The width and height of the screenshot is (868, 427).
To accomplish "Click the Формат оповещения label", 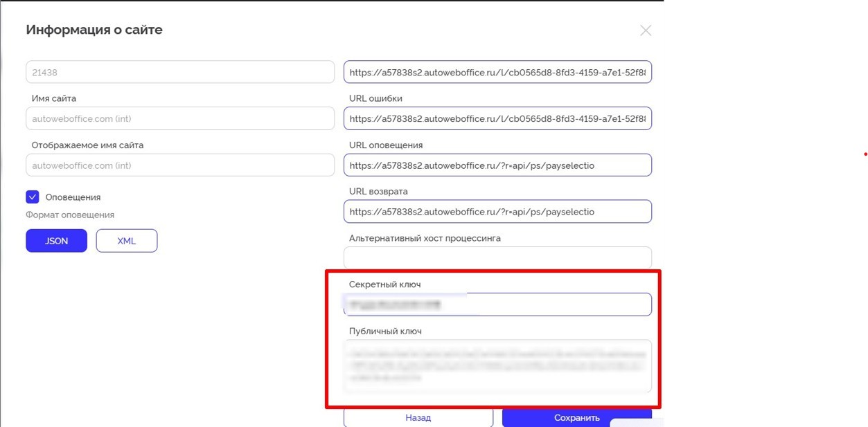I will click(70, 215).
